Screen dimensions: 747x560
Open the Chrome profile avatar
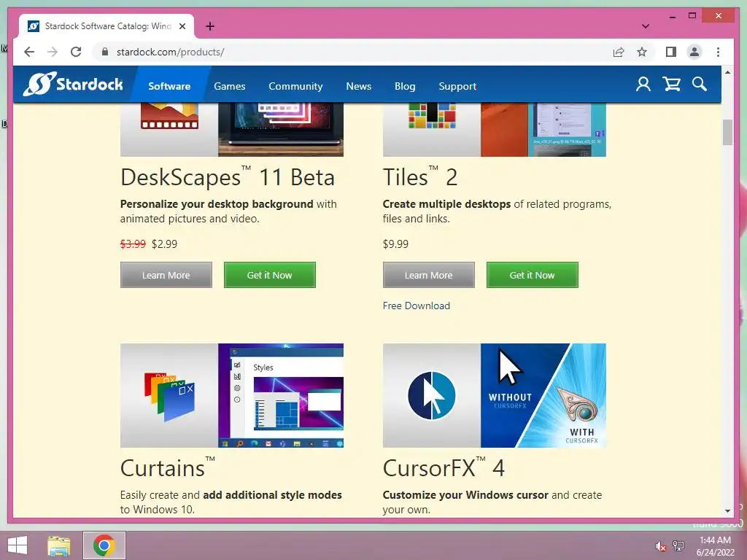(694, 52)
